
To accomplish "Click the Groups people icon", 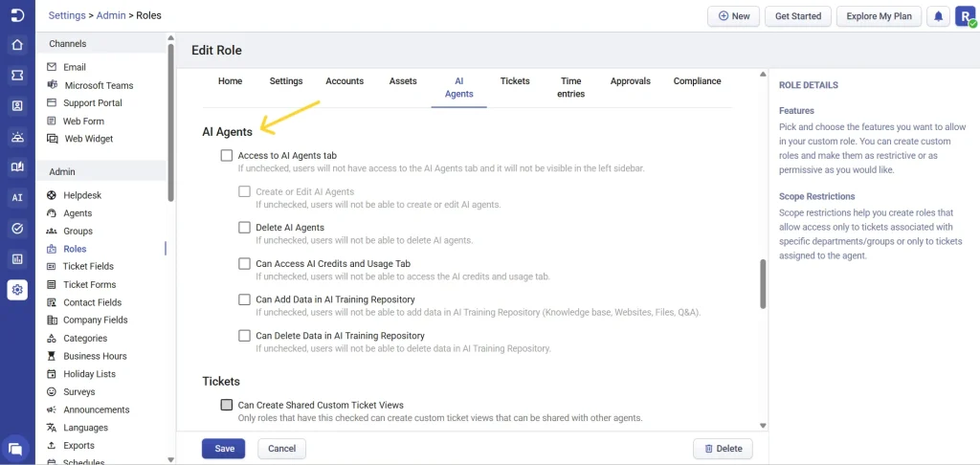I will point(52,231).
